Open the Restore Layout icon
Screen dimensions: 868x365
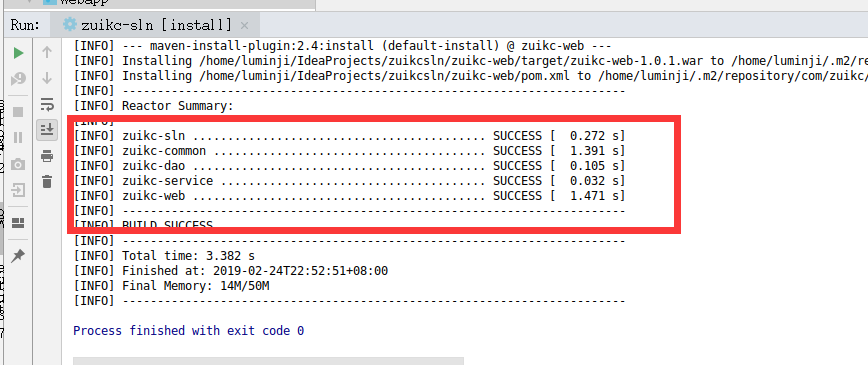click(x=18, y=223)
